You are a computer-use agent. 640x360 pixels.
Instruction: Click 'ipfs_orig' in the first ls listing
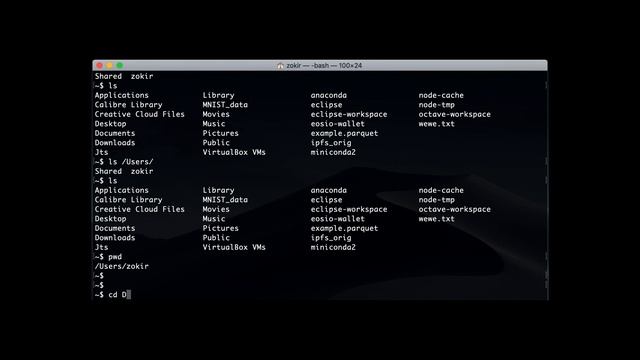click(x=331, y=143)
